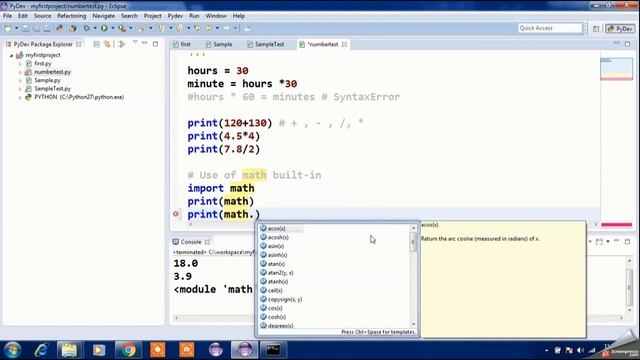This screenshot has width=640, height=360.
Task: Open Windows Start menu
Action: pos(12,350)
